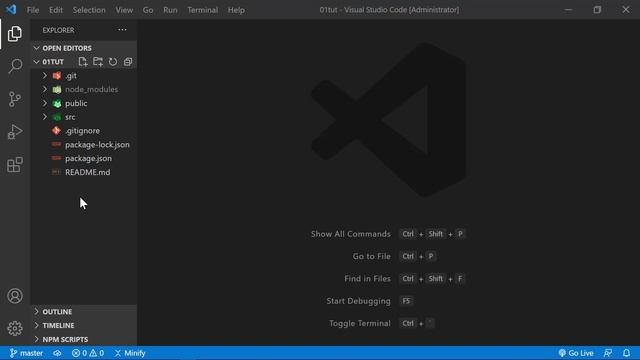Screen dimensions: 640x360
Task: Click the README.md markdown file icon
Action: (x=56, y=172)
